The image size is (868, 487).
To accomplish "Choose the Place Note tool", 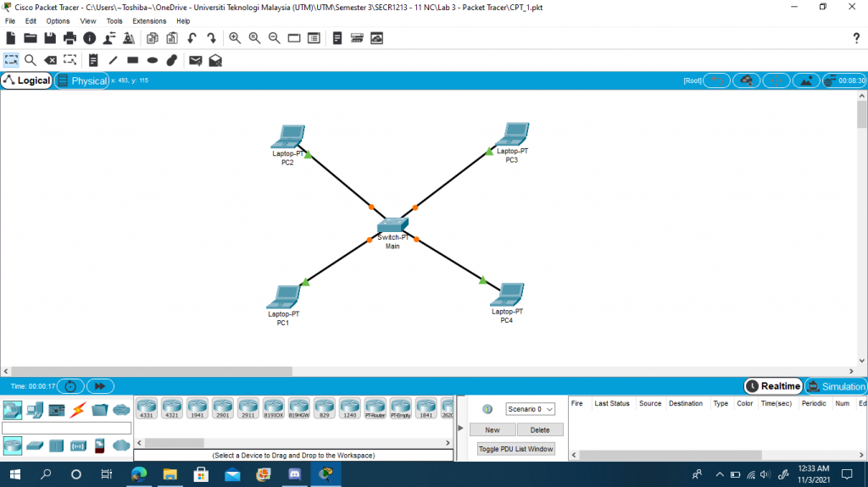I will [93, 60].
